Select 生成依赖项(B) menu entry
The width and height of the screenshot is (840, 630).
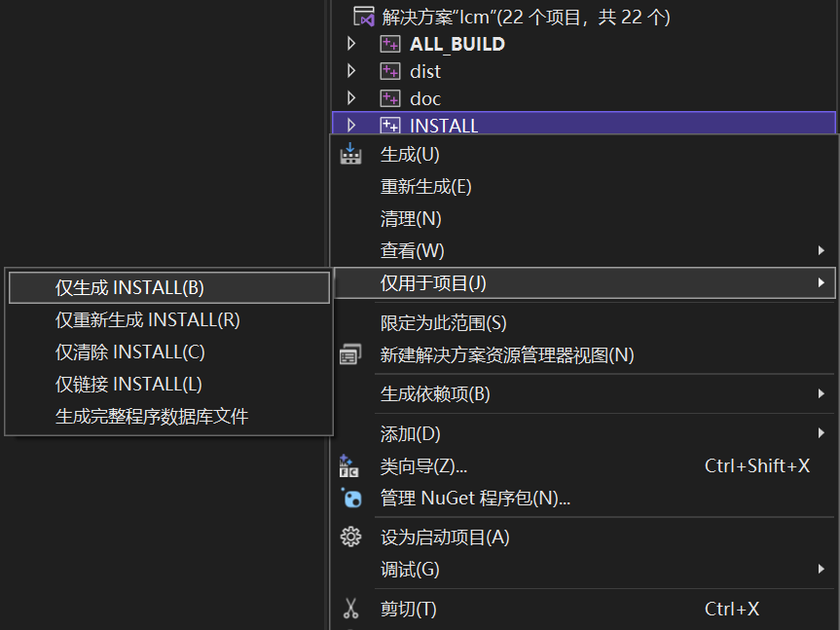(x=584, y=393)
